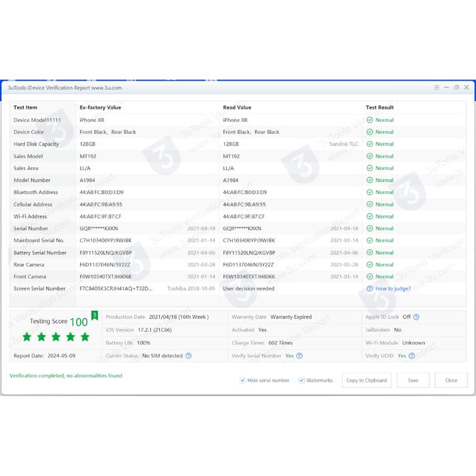Click the help icon beside Apple ID Lock

coord(416,317)
